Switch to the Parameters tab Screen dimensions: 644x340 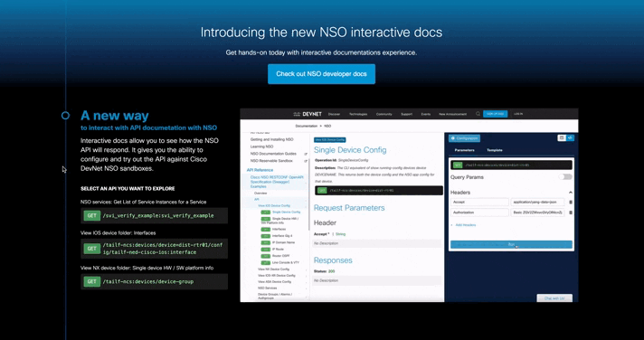tap(465, 150)
